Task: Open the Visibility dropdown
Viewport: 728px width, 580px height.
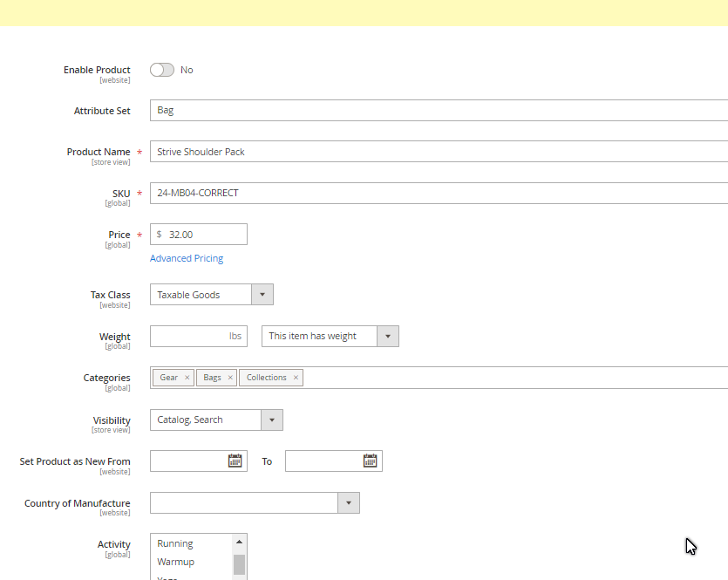Action: click(x=216, y=420)
